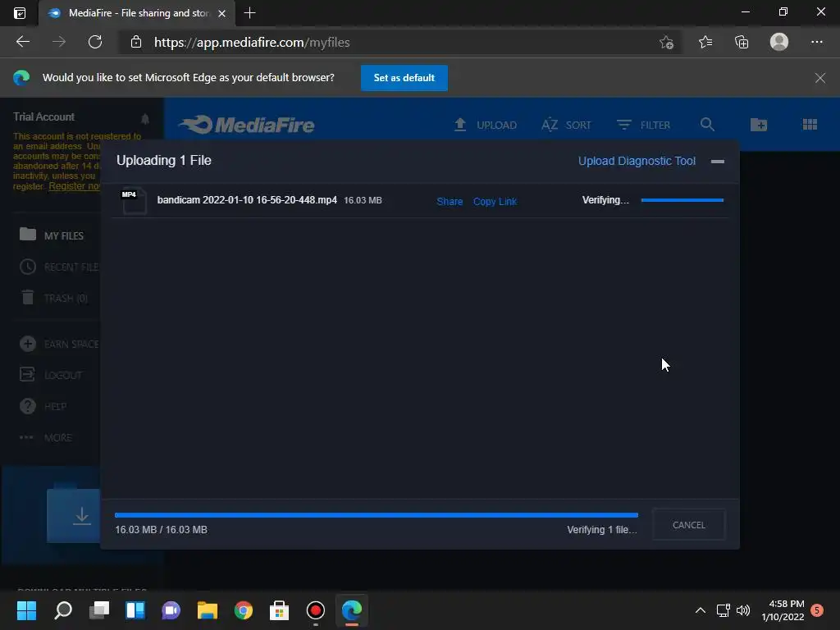Cancel the upload in the dialog

coord(688,524)
